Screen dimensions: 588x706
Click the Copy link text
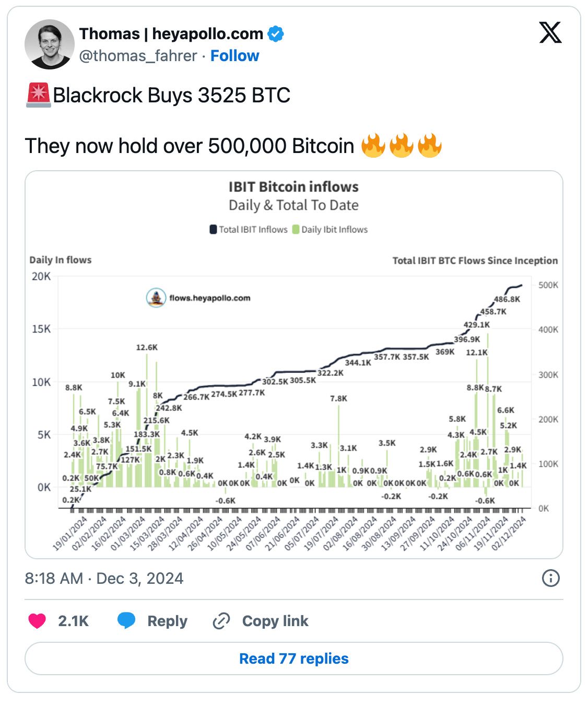pos(275,621)
